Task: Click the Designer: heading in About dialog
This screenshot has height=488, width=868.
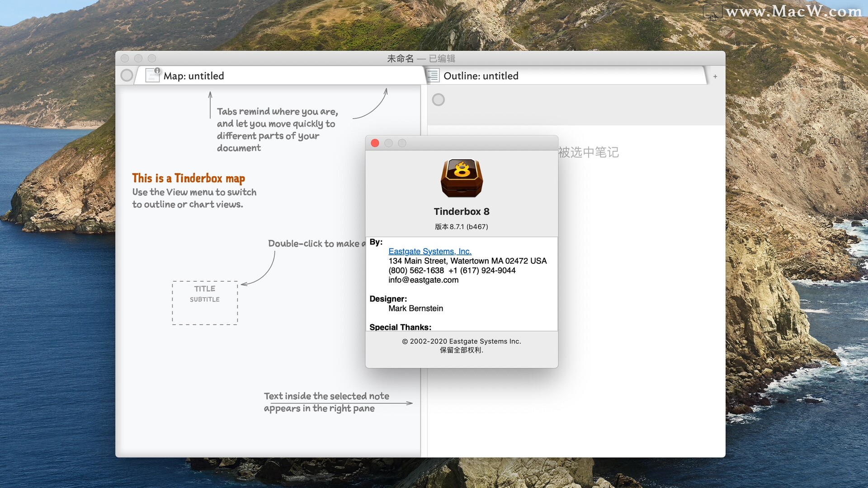Action: tap(388, 299)
